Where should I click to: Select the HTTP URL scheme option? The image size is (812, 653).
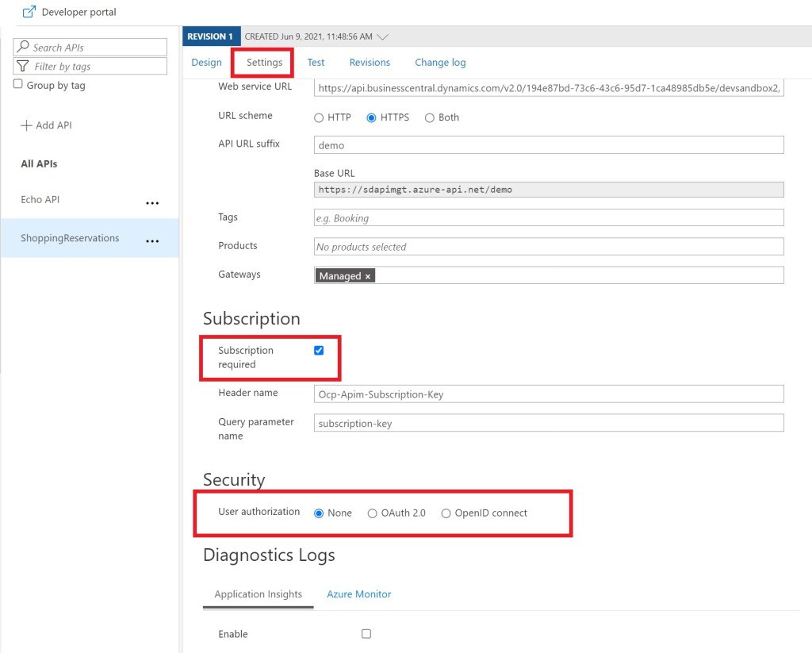(319, 118)
